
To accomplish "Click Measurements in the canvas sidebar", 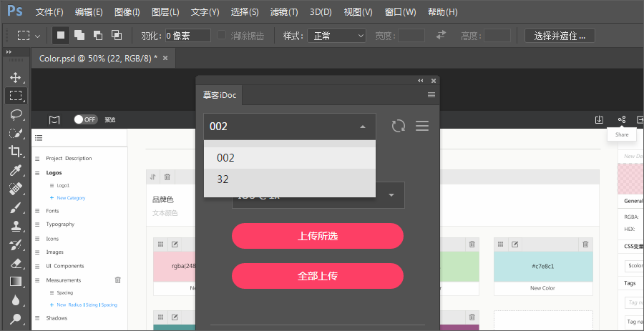I will tap(63, 280).
